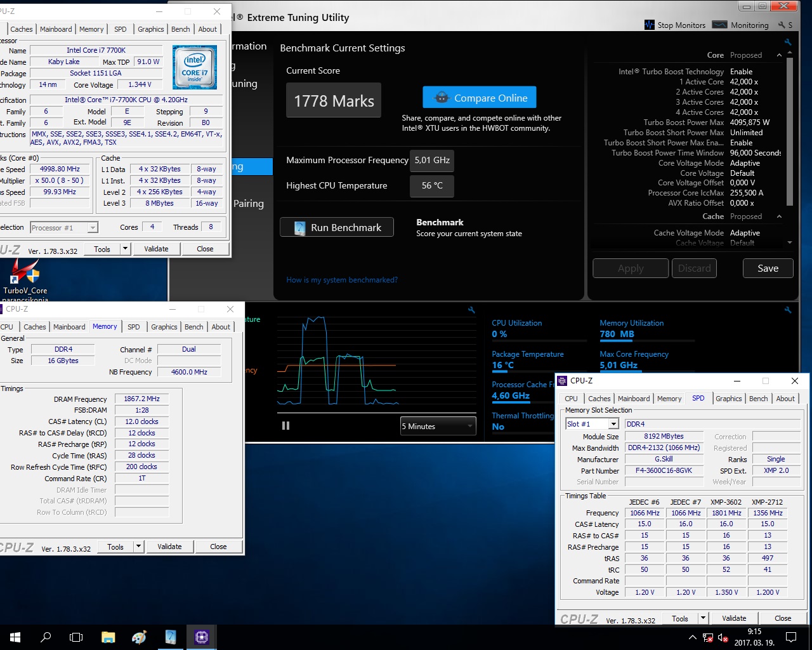Open Tools arrow in CPU-Z processor window
Viewport: 812px width, 650px height.
(125, 249)
